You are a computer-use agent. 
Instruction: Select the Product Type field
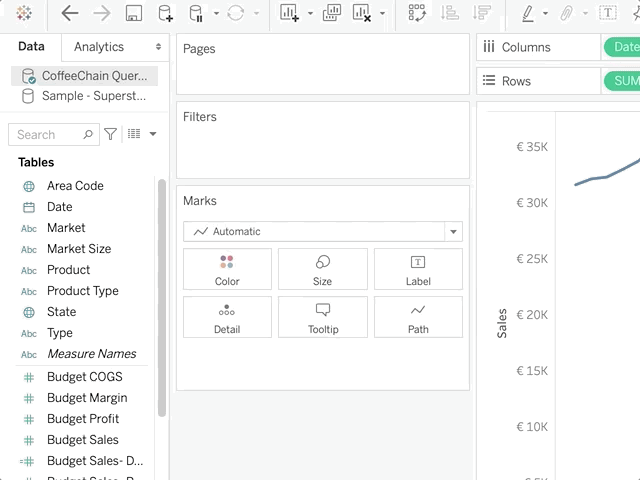[82, 291]
